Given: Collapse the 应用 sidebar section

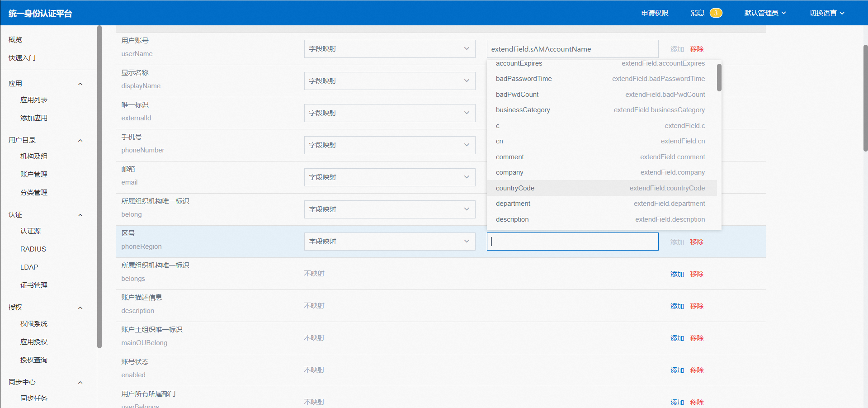Looking at the screenshot, I should [80, 84].
